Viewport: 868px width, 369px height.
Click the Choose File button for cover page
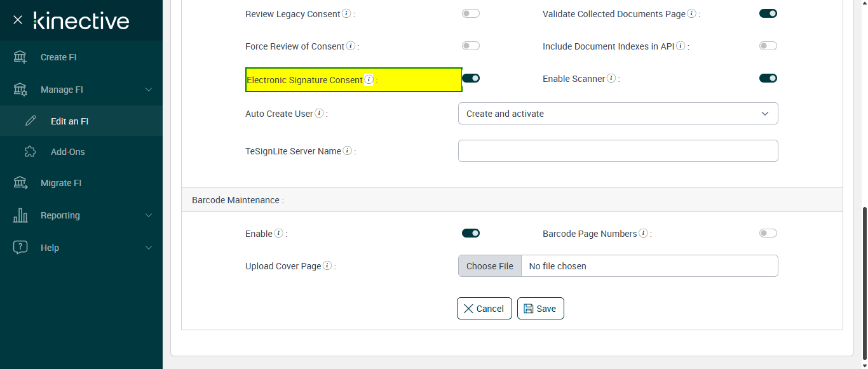tap(490, 266)
